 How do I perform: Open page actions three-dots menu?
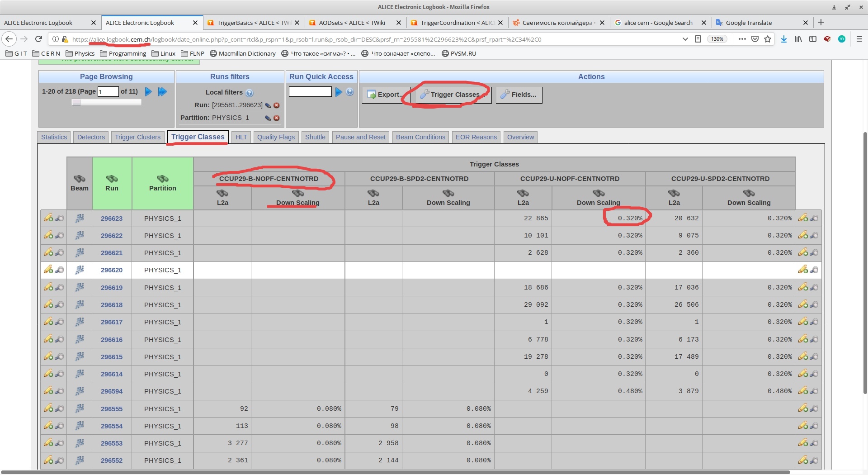742,39
